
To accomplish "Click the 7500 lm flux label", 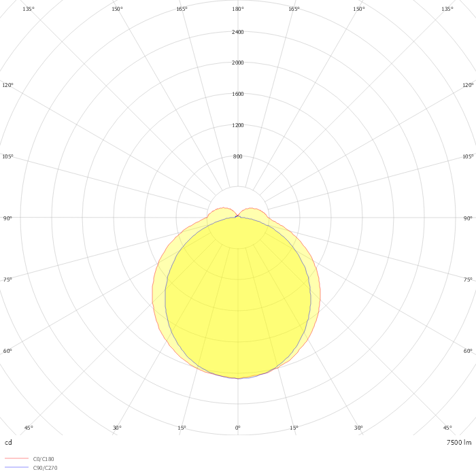I will click(459, 442).
